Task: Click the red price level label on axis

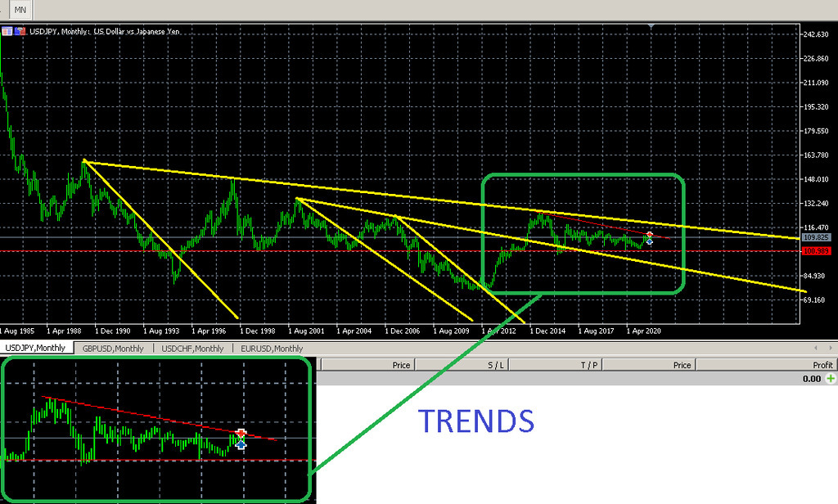Action: click(816, 251)
